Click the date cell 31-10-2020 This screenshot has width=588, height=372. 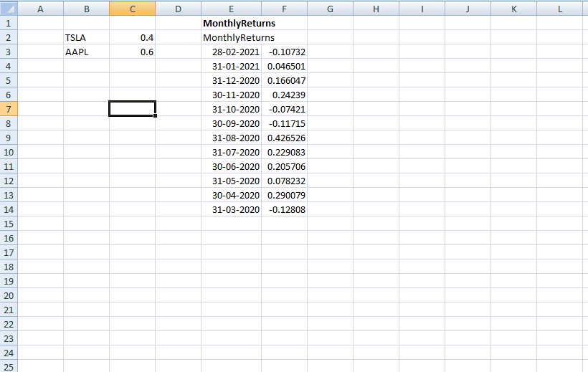[x=232, y=109]
